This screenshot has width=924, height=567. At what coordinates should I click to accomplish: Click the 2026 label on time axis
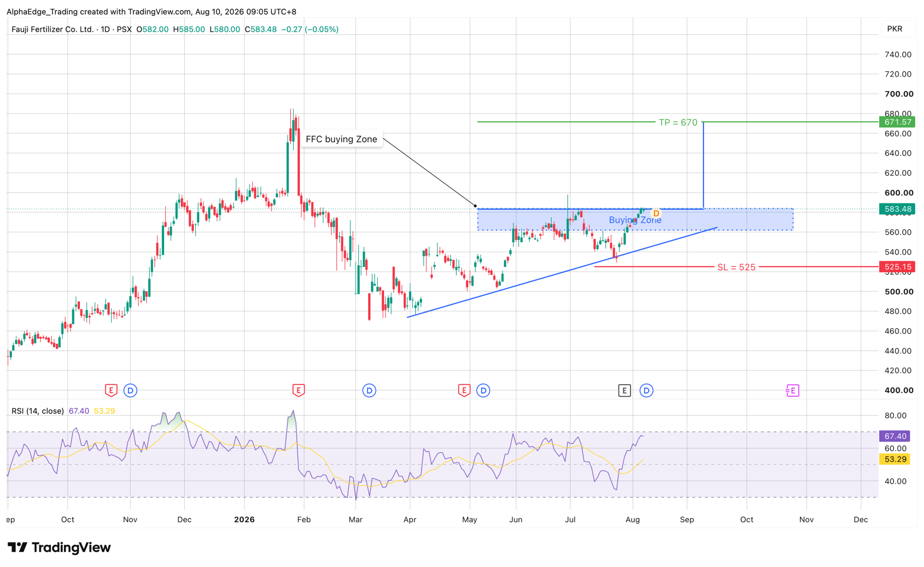244,519
